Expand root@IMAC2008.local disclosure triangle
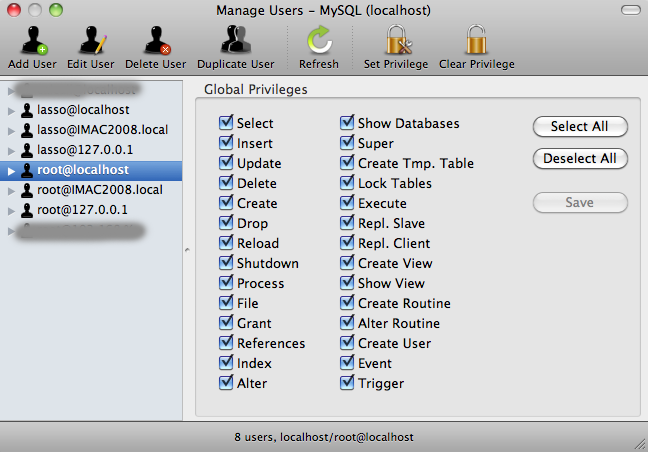The height and width of the screenshot is (452, 648). 12,191
